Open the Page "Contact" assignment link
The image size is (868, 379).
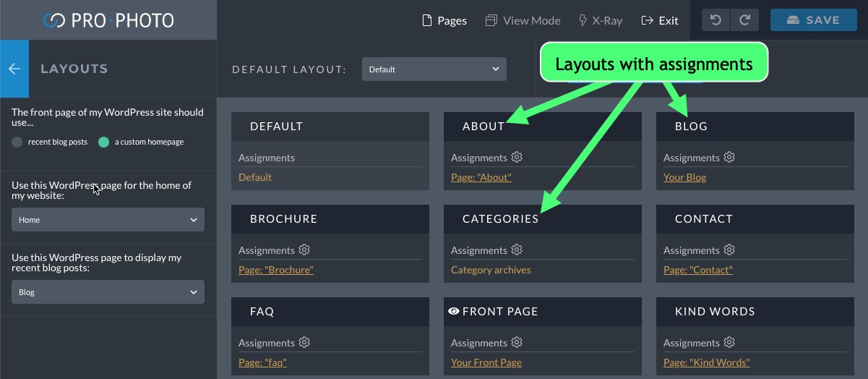tap(698, 270)
